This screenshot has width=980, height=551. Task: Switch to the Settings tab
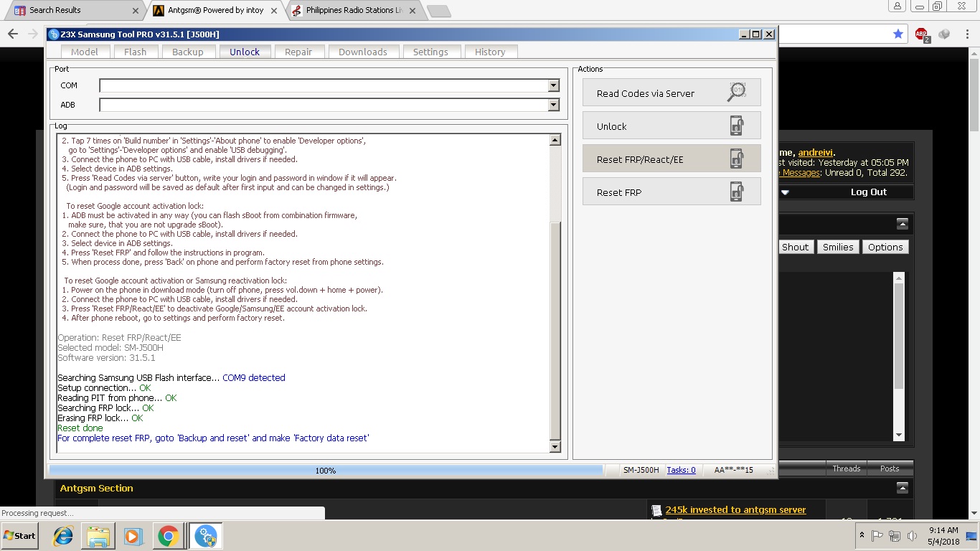[430, 52]
